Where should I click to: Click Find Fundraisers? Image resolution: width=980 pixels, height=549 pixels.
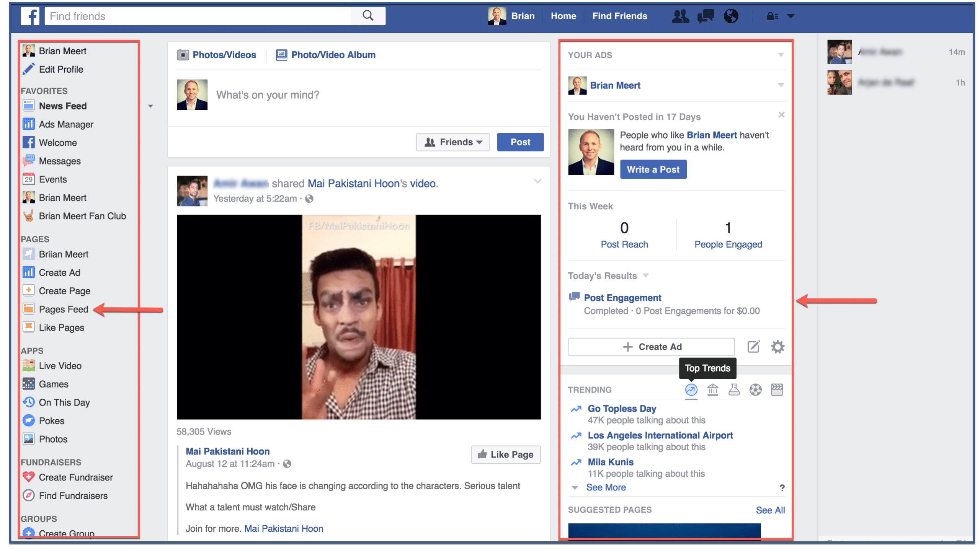click(x=65, y=496)
